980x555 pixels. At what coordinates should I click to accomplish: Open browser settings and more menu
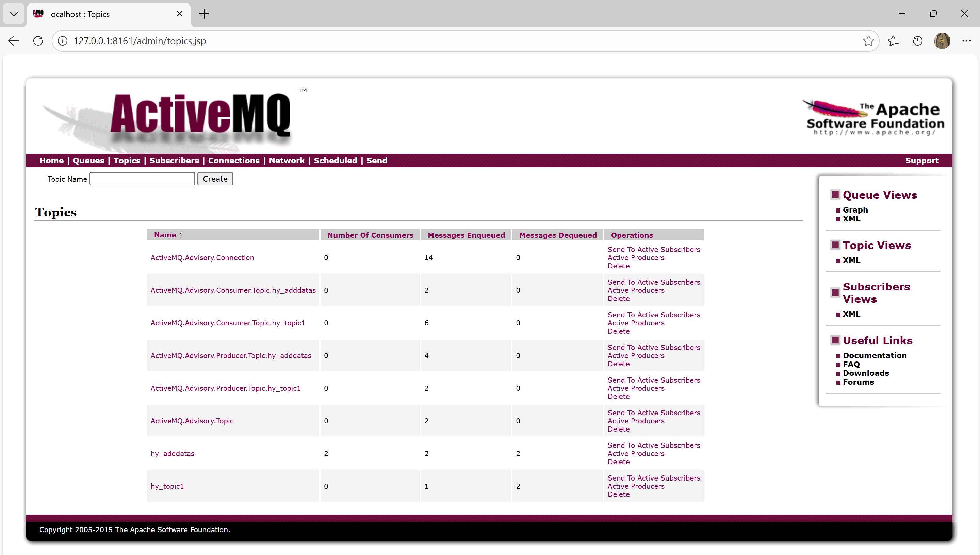point(966,41)
